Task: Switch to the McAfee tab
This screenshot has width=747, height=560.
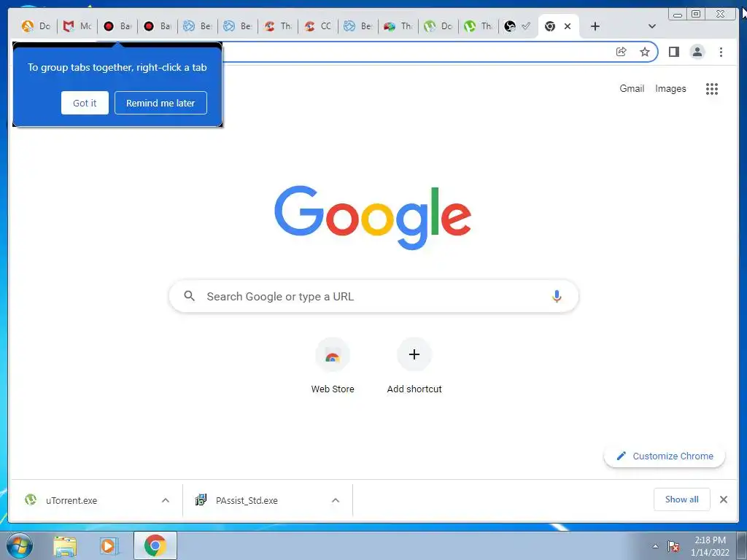Action: (77, 26)
